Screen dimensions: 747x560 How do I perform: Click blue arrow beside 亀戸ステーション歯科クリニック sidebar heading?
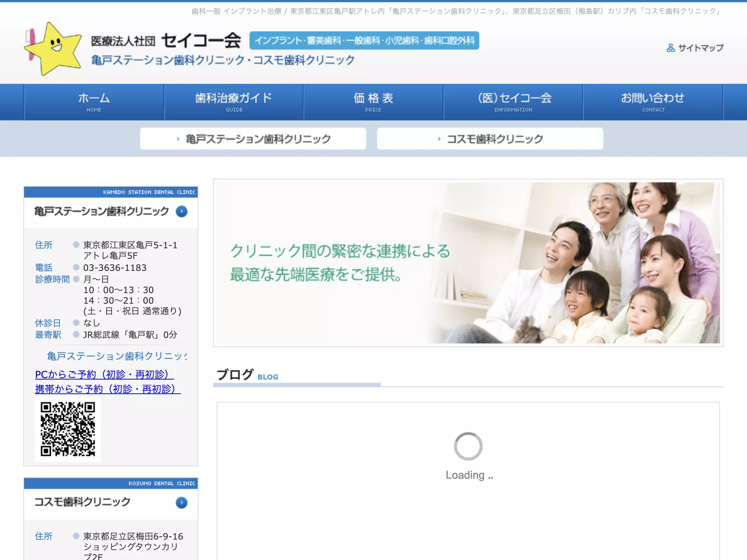click(x=182, y=211)
